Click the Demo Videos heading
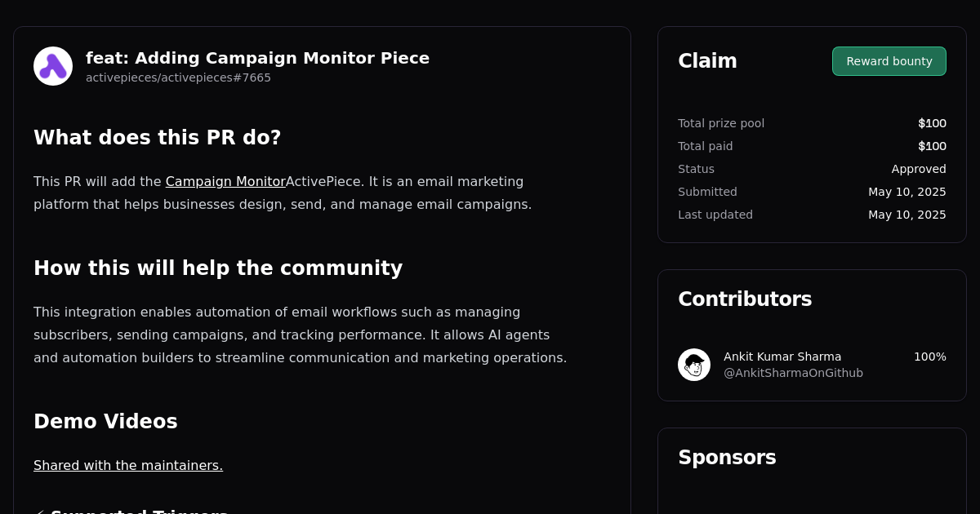 click(105, 422)
